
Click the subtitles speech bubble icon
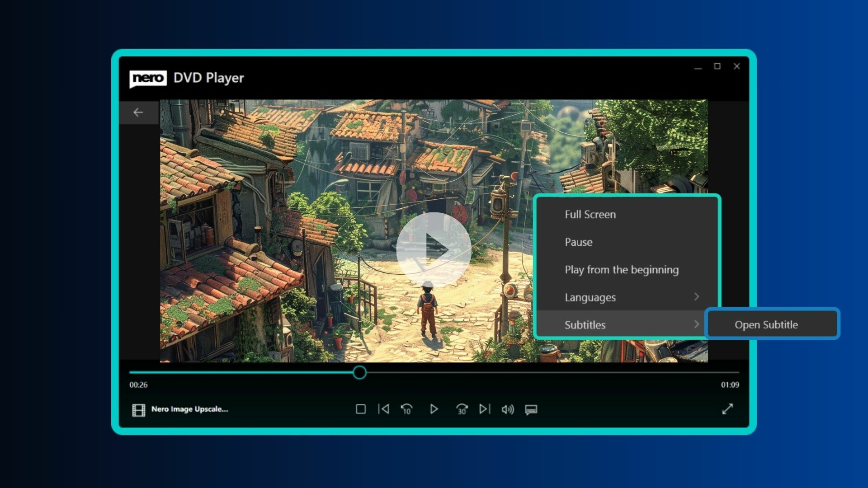click(531, 409)
